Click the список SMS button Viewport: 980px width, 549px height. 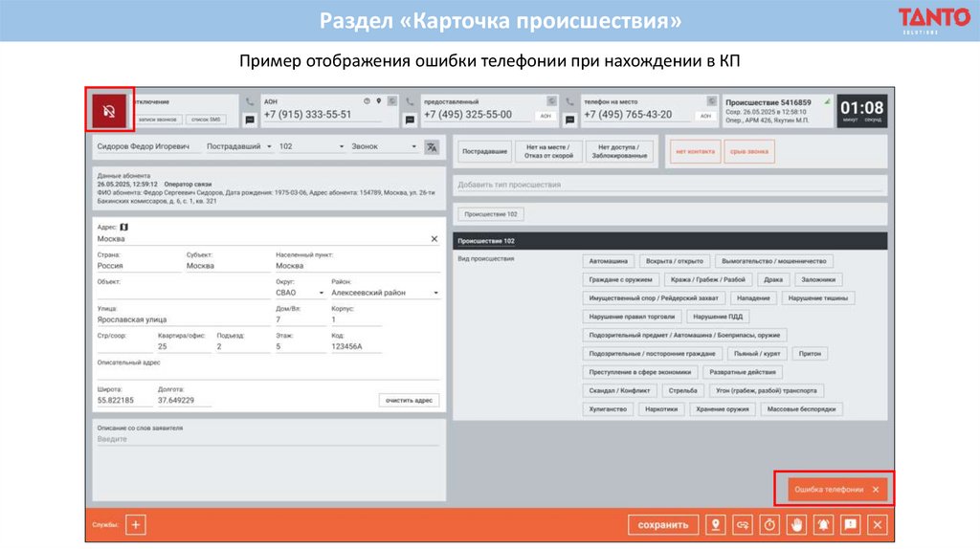(x=206, y=120)
